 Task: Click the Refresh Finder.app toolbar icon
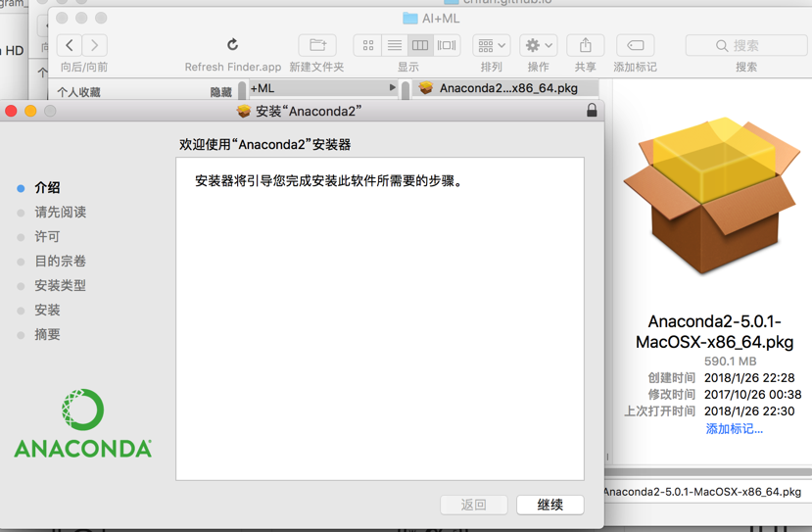pos(232,45)
